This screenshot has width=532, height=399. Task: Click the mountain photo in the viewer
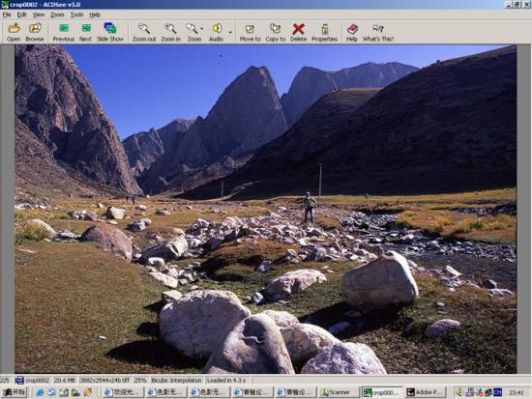[265, 210]
